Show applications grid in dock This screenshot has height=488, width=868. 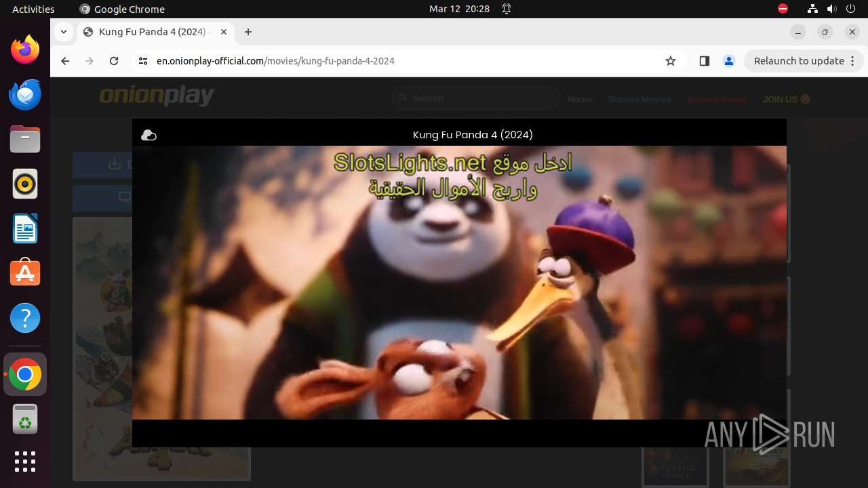(x=25, y=462)
